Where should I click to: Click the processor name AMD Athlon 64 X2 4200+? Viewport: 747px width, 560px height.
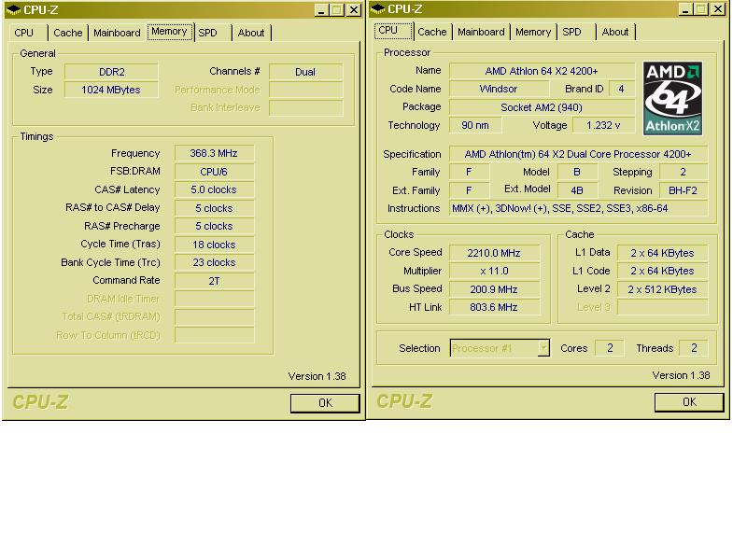point(543,71)
